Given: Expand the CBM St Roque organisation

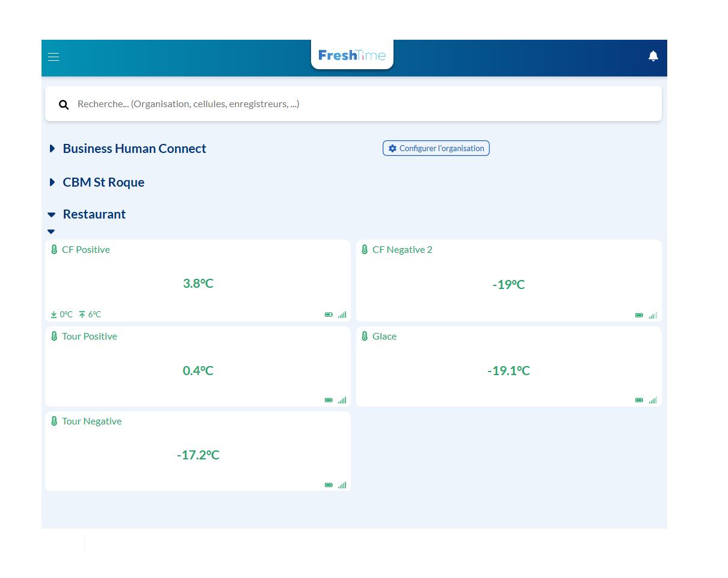Looking at the screenshot, I should coord(52,182).
